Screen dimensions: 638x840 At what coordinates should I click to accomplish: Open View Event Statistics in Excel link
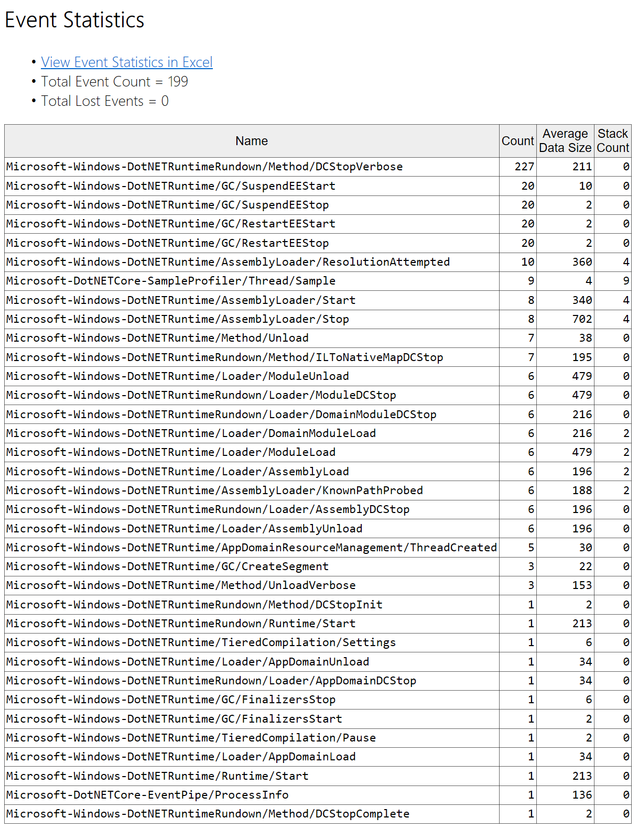pos(127,62)
